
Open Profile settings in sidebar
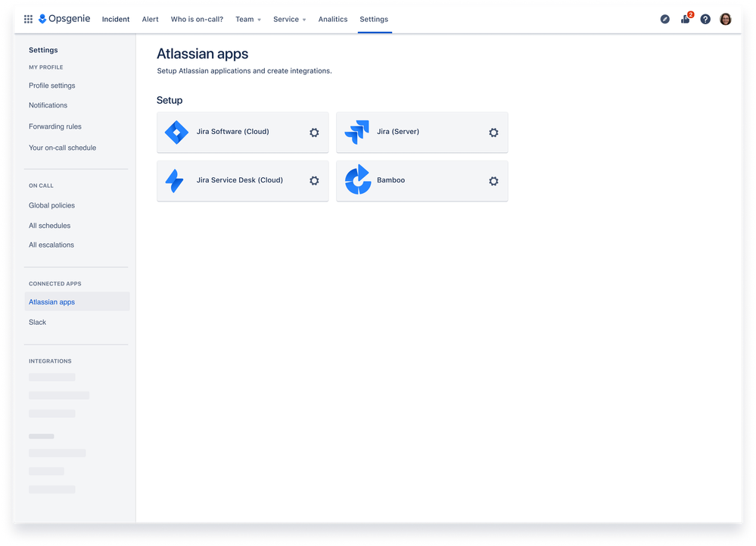pyautogui.click(x=52, y=86)
